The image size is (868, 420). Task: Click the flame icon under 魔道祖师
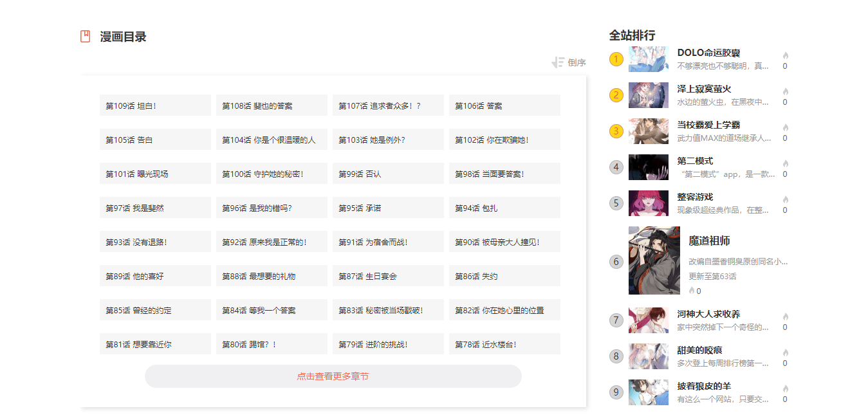pos(692,291)
